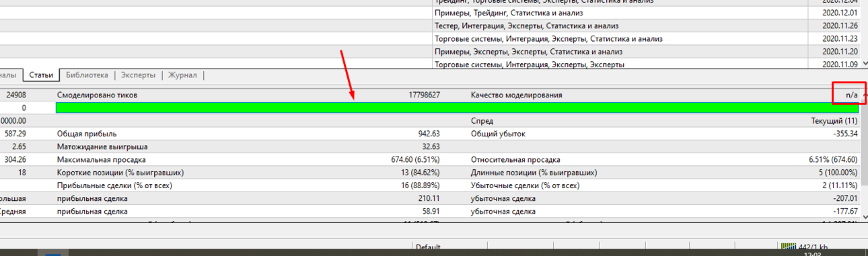The width and height of the screenshot is (868, 256).
Task: Click the date cell 2020.11.23
Action: point(840,39)
